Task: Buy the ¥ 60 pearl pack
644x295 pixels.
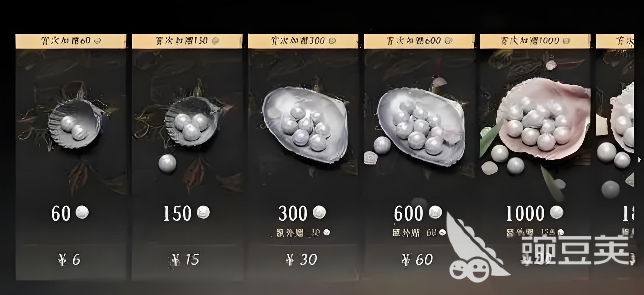Action: tap(417, 259)
